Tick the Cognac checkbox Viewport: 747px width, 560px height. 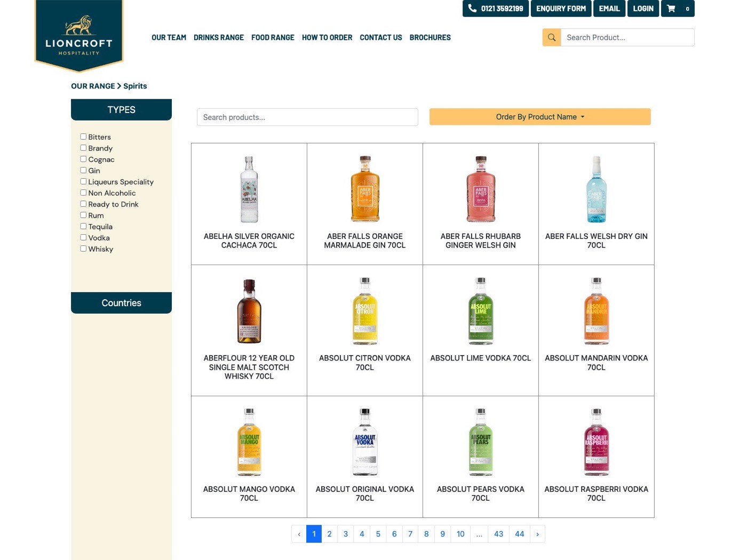(83, 159)
